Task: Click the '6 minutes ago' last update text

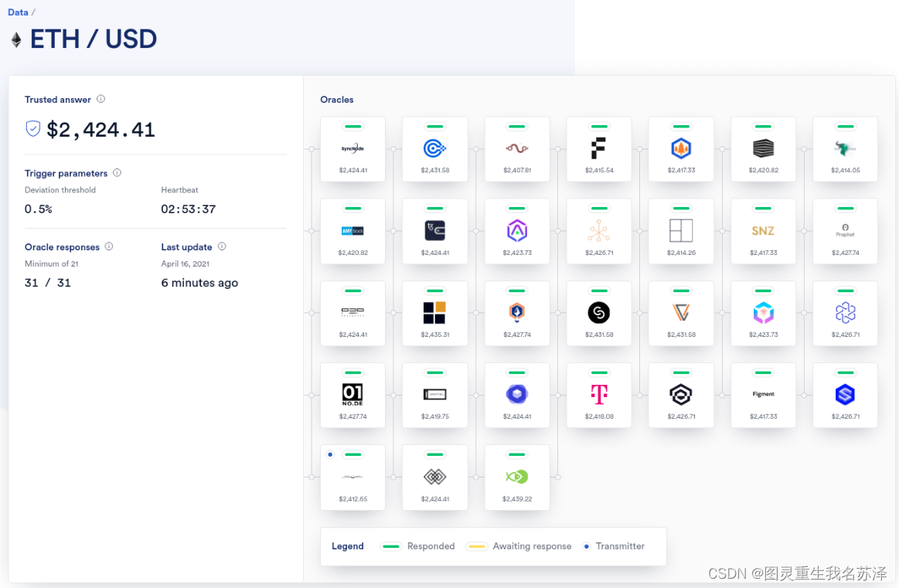Action: (199, 283)
